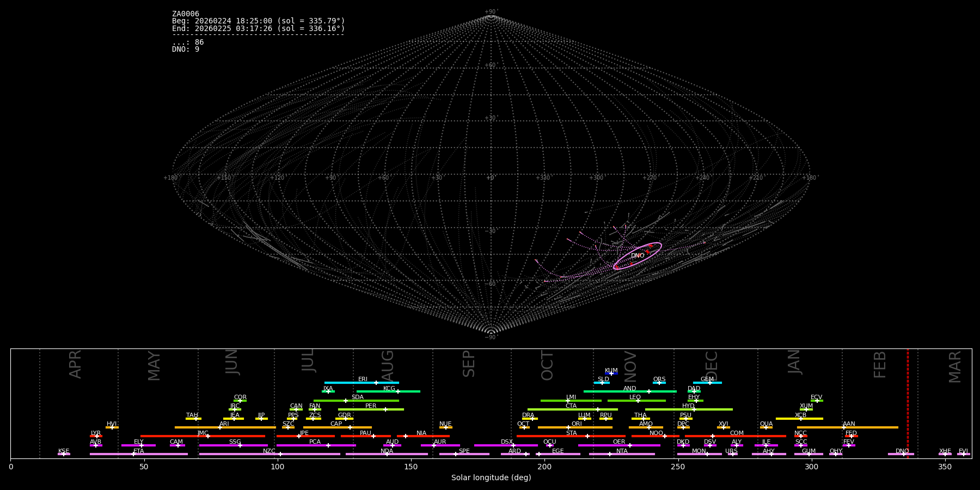
Task: Select the ERI shower label
Action: pyautogui.click(x=363, y=379)
